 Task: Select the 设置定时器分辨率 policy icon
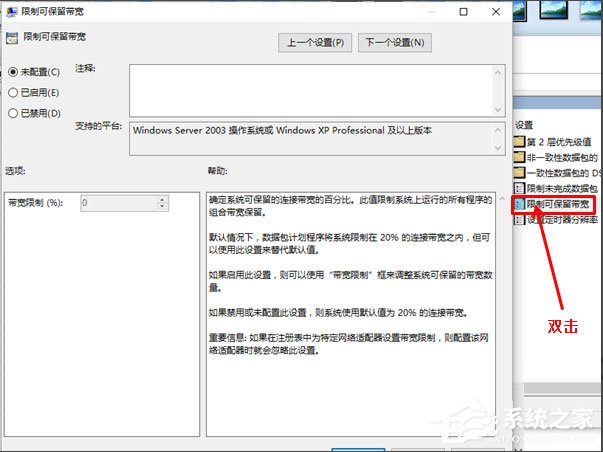(518, 219)
